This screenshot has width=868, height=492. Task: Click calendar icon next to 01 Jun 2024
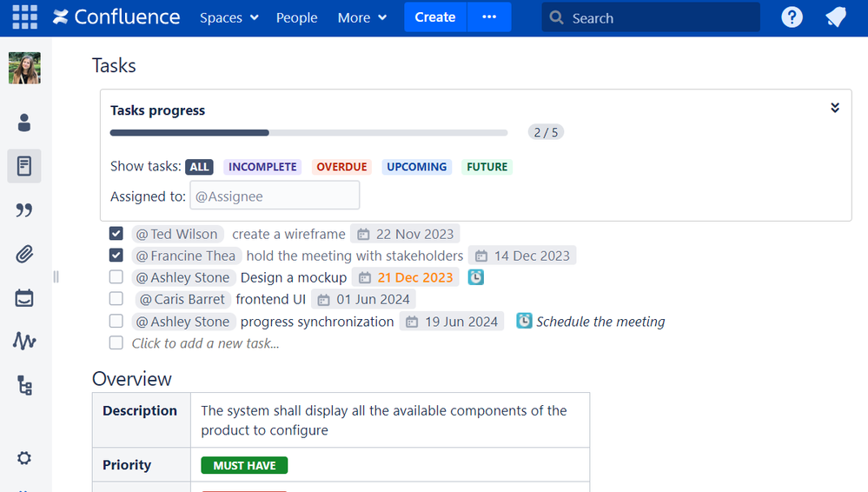coord(323,300)
